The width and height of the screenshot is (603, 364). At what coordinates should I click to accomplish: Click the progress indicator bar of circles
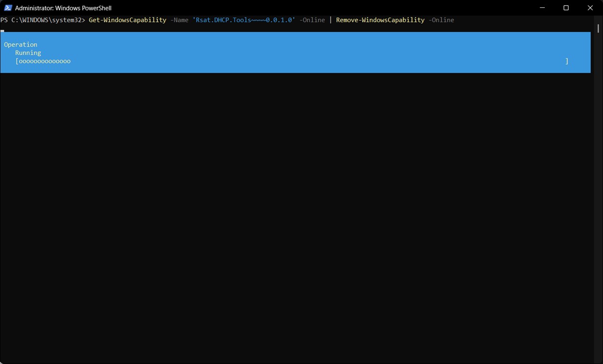pyautogui.click(x=44, y=61)
